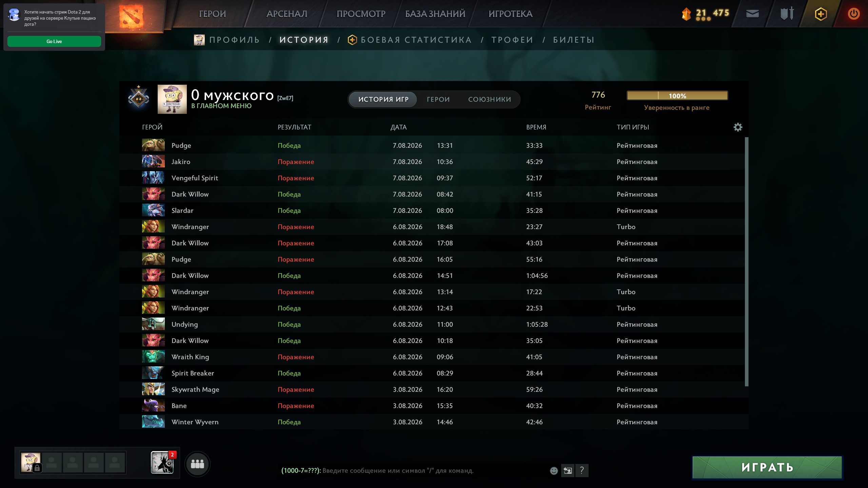The width and height of the screenshot is (868, 488).
Task: Select the ГЕРОИ toggle in the history panel
Action: [x=438, y=99]
